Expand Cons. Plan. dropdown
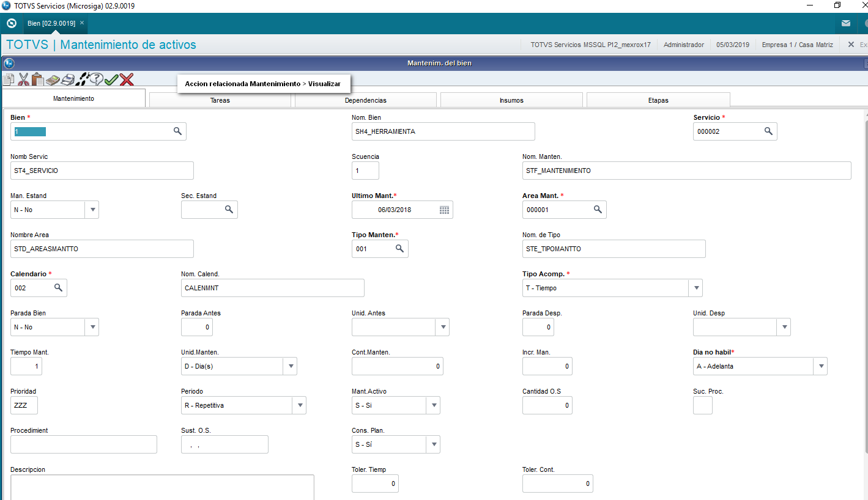868x500 pixels. (x=433, y=444)
